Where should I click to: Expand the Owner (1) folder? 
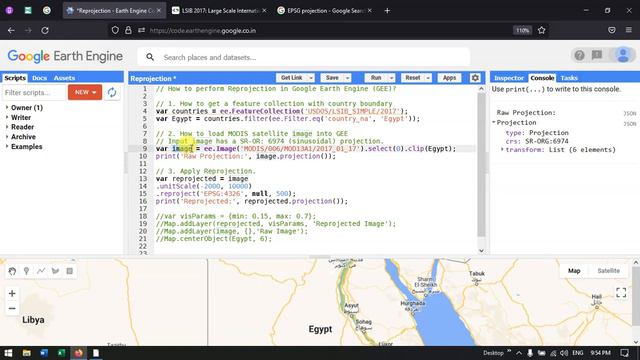[x=7, y=107]
